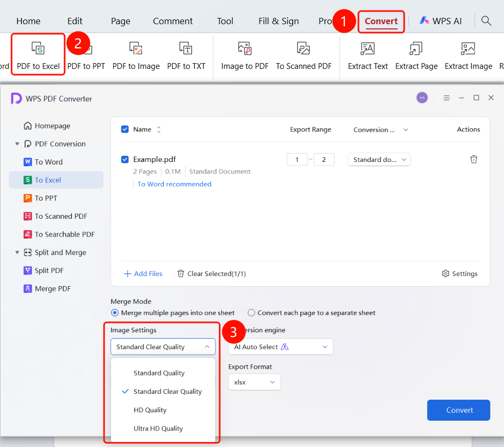Viewport: 504px width, 447px height.
Task: Select the Extract Page tool
Action: coord(416,55)
